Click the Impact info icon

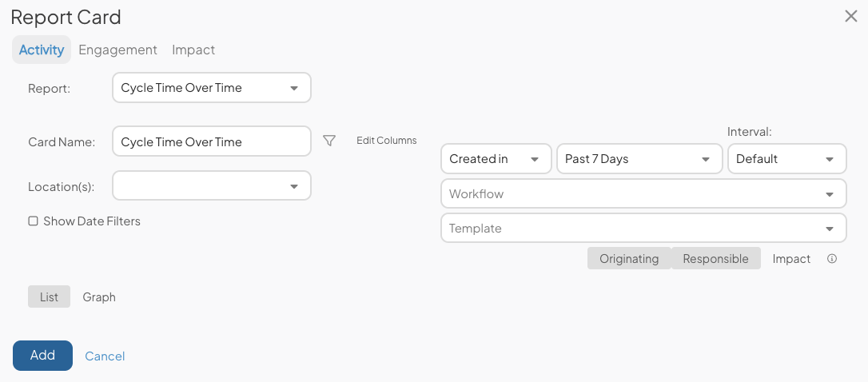pos(831,259)
